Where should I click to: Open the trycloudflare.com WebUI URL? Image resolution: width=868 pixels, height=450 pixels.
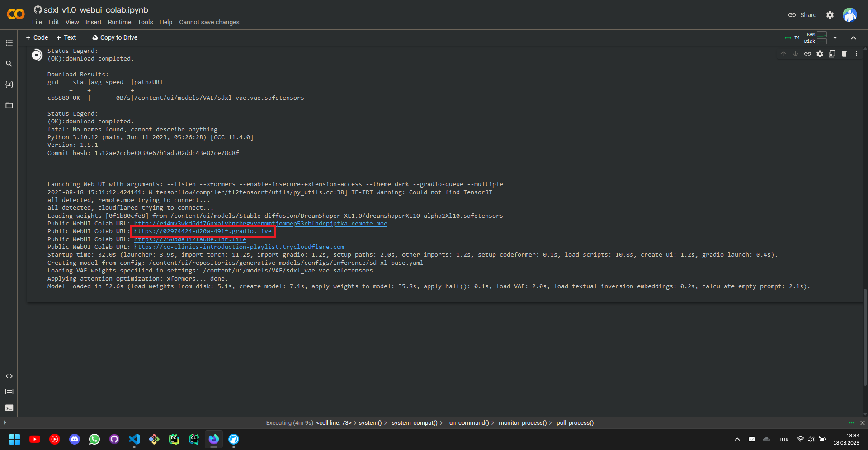(239, 247)
